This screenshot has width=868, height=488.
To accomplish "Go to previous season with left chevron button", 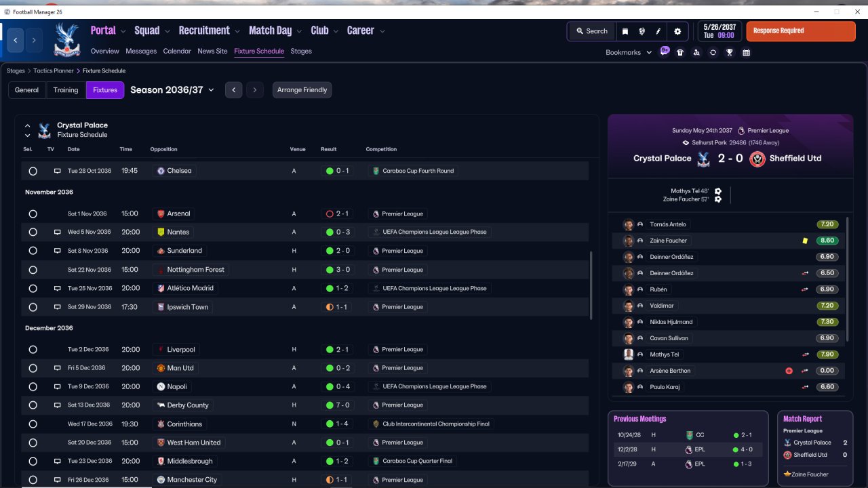I will (233, 90).
